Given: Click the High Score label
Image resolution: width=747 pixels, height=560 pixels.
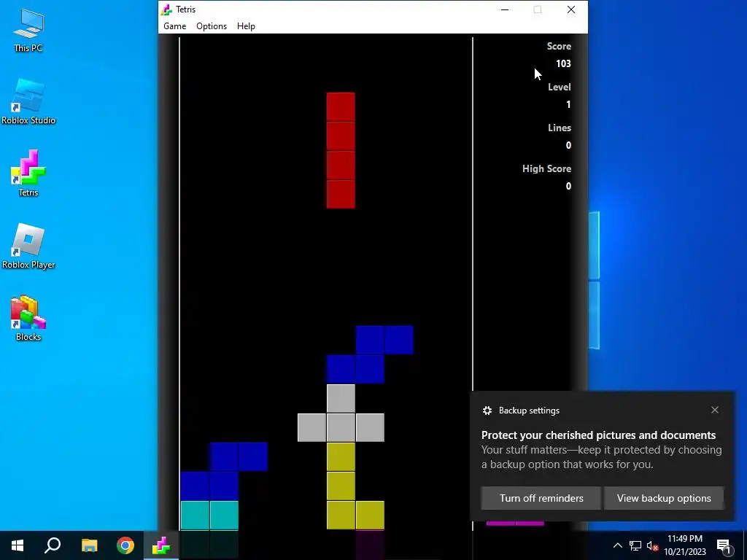Looking at the screenshot, I should pyautogui.click(x=546, y=168).
